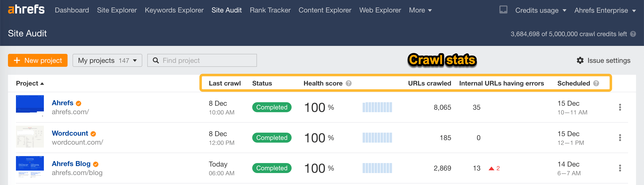Open Rank Tracker
The height and width of the screenshot is (185, 644).
coord(270,10)
